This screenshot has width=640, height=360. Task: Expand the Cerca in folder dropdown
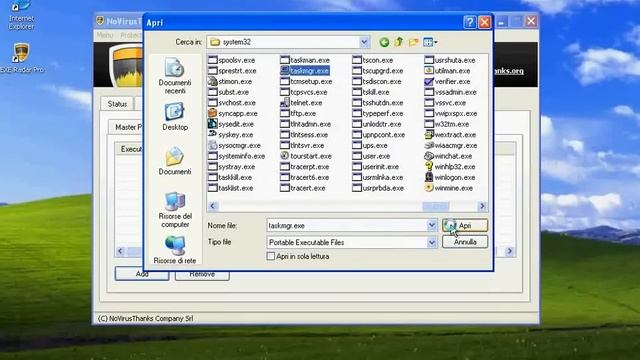(364, 42)
